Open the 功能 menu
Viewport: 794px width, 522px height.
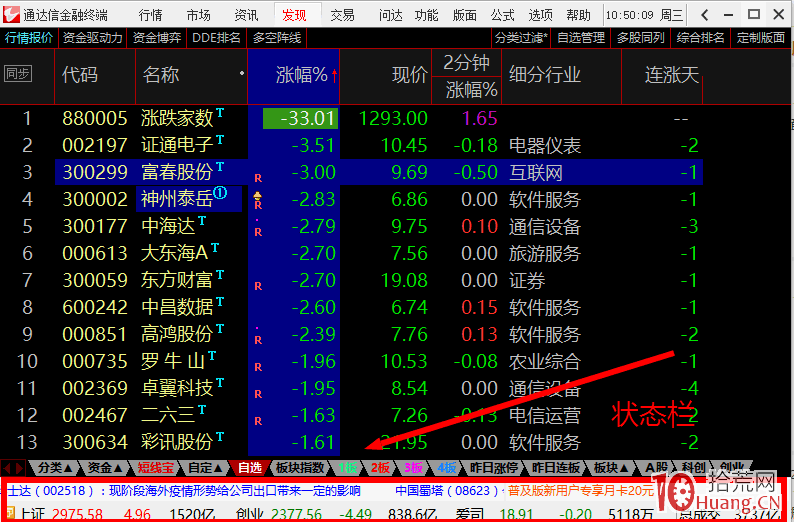426,15
